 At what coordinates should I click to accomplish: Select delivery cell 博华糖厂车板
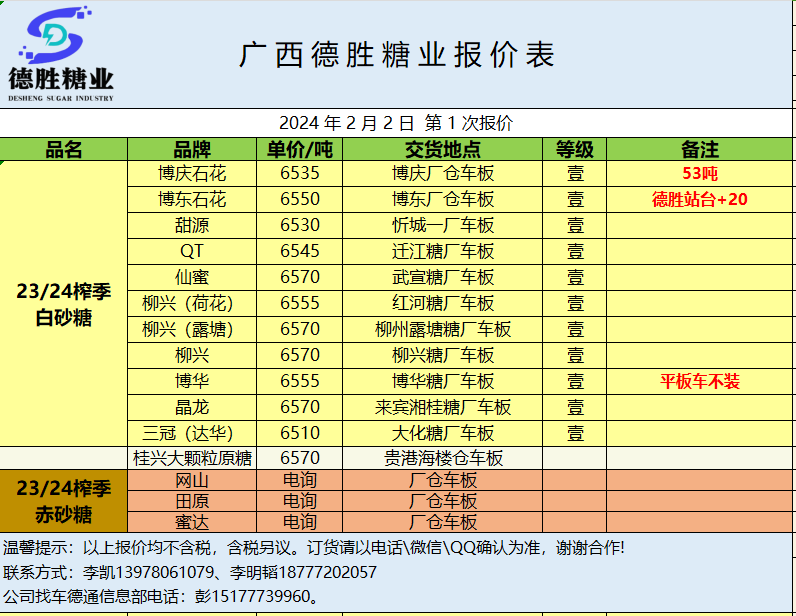[x=443, y=381]
